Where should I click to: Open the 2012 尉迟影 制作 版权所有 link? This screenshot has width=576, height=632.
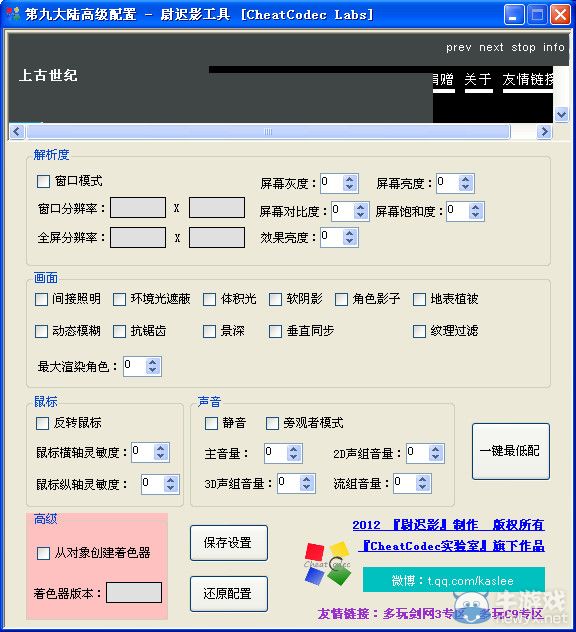coord(448,525)
